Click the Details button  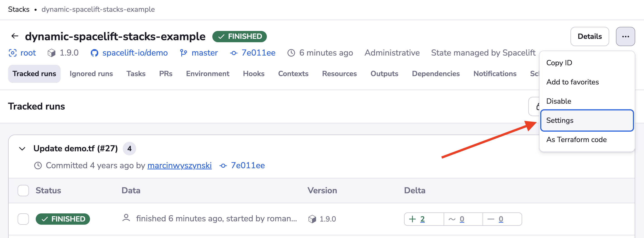pyautogui.click(x=589, y=36)
